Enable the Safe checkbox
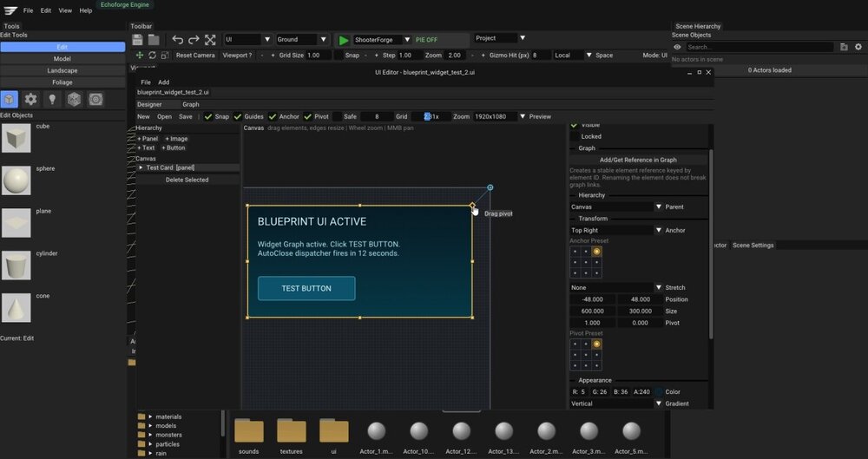Viewport: 868px width, 459px height. tap(337, 117)
